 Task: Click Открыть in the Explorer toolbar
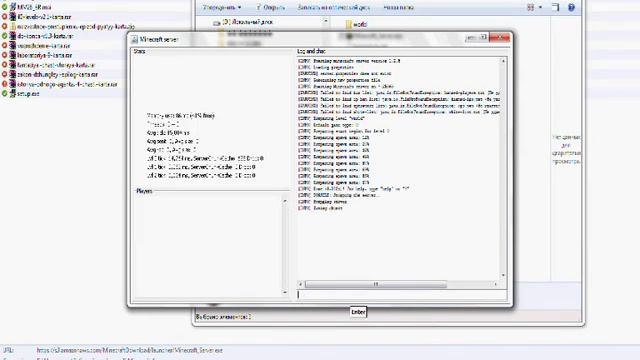[x=274, y=7]
